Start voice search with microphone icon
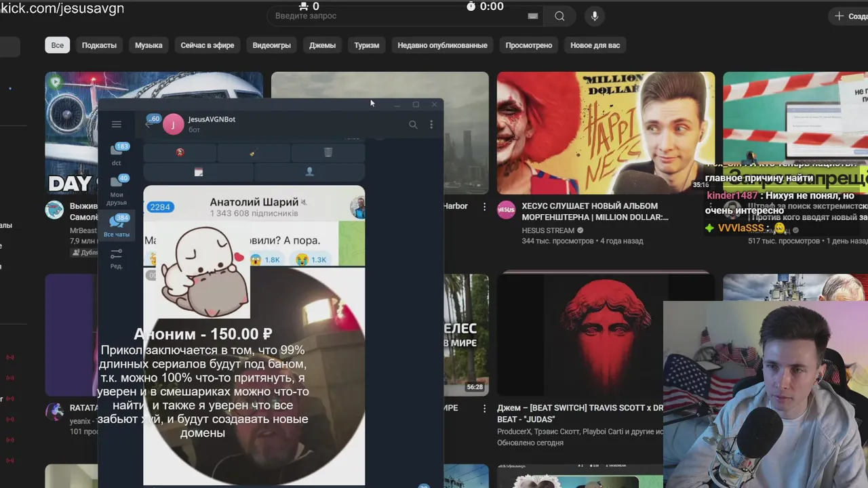Viewport: 868px width, 488px height. click(595, 16)
